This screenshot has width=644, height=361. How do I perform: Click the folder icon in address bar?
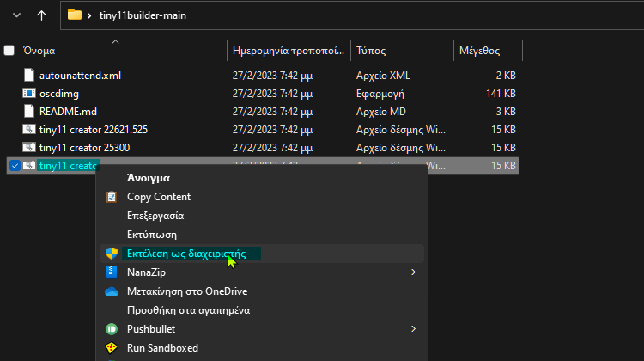click(75, 15)
